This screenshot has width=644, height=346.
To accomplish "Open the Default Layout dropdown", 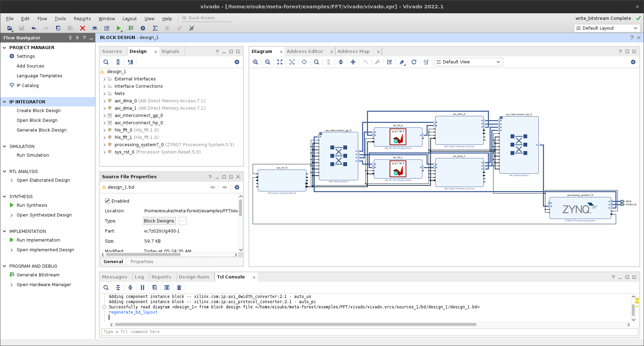I will 607,28.
